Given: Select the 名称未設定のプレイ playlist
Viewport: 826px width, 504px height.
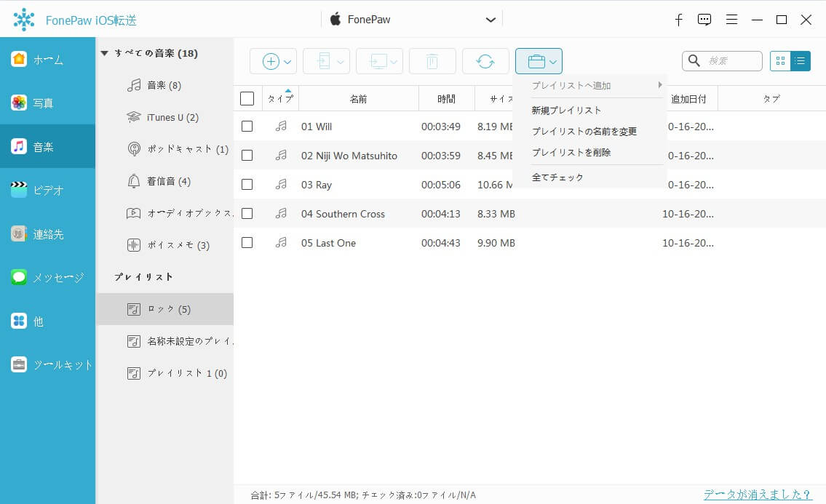Looking at the screenshot, I should (x=164, y=341).
